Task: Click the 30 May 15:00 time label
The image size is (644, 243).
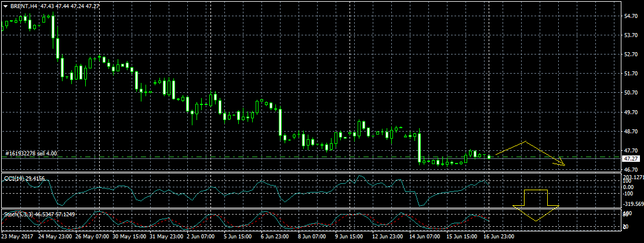Action: tap(129, 237)
